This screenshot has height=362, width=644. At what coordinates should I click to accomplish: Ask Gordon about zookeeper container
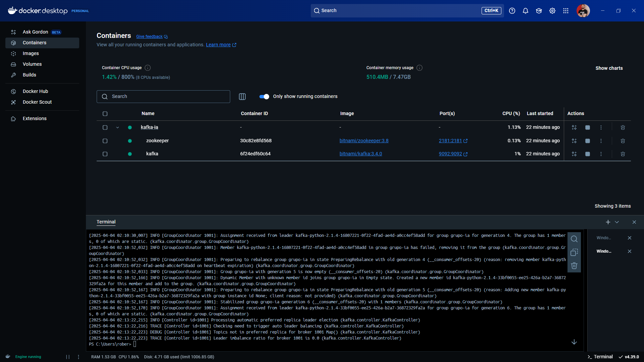point(574,141)
